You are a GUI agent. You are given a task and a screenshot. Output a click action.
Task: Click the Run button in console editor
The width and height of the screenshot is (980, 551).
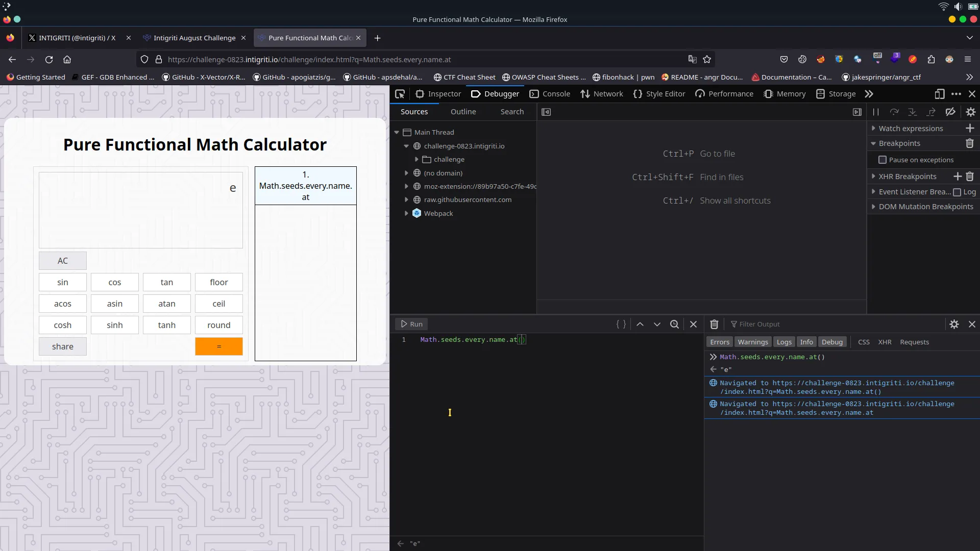click(x=411, y=324)
